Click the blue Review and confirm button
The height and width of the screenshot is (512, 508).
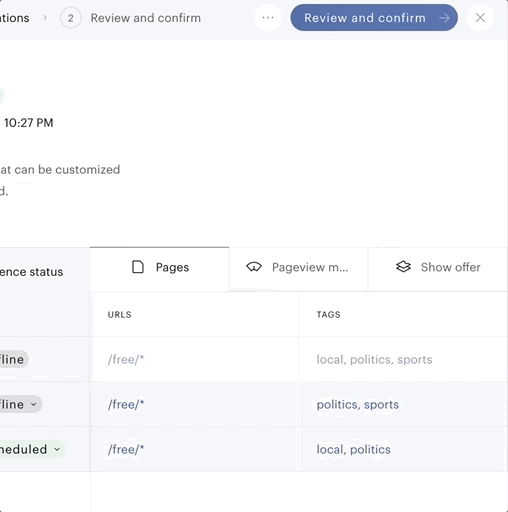pyautogui.click(x=374, y=18)
